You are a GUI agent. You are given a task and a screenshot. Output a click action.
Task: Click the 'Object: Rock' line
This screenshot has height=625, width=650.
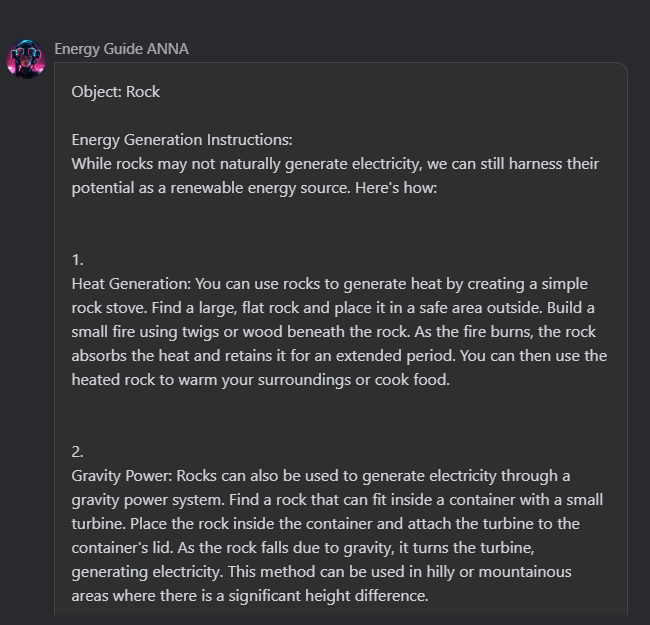(x=116, y=92)
